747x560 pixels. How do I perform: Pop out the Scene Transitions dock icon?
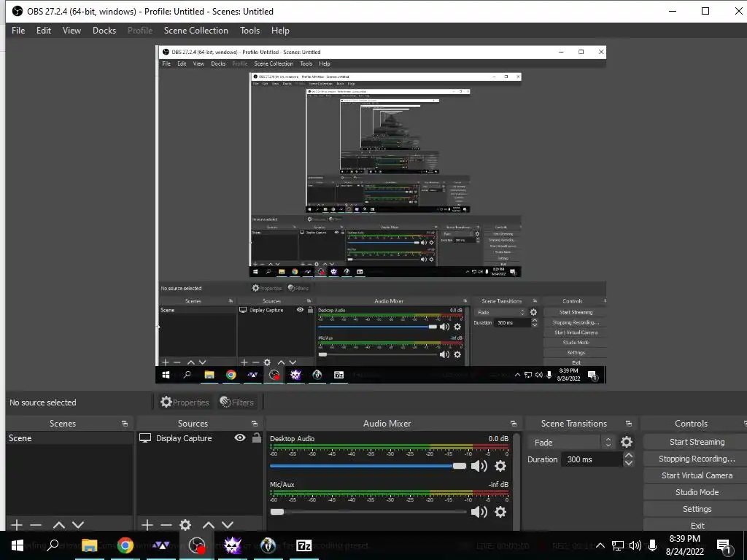[x=628, y=424]
